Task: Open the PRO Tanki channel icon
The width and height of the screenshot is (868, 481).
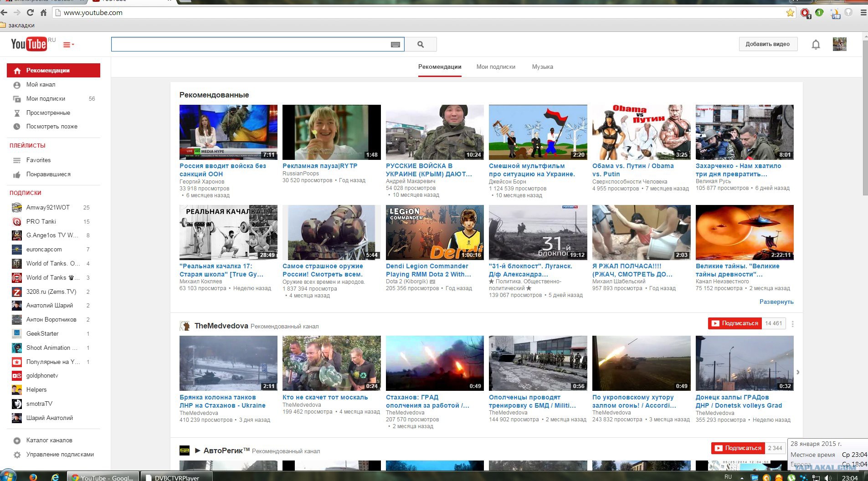Action: (17, 222)
